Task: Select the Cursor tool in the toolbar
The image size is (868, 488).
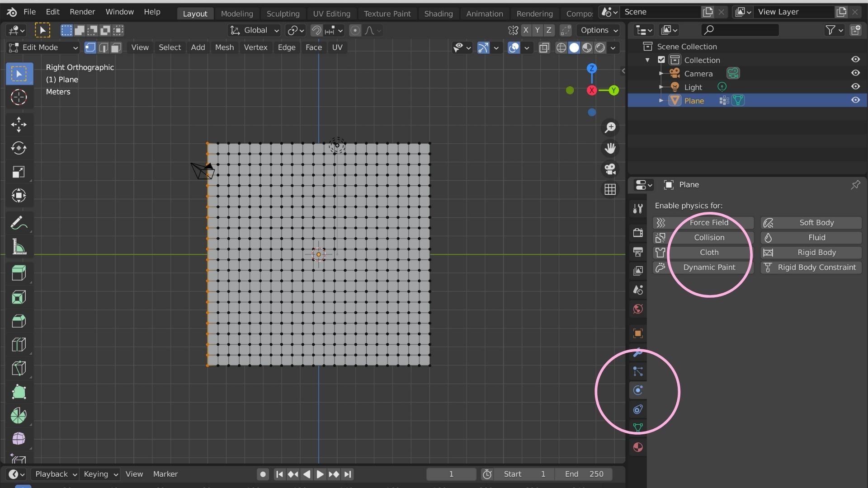Action: pyautogui.click(x=19, y=97)
